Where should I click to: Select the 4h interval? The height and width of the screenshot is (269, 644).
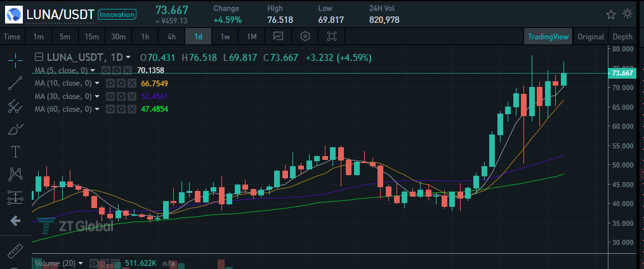tap(172, 37)
